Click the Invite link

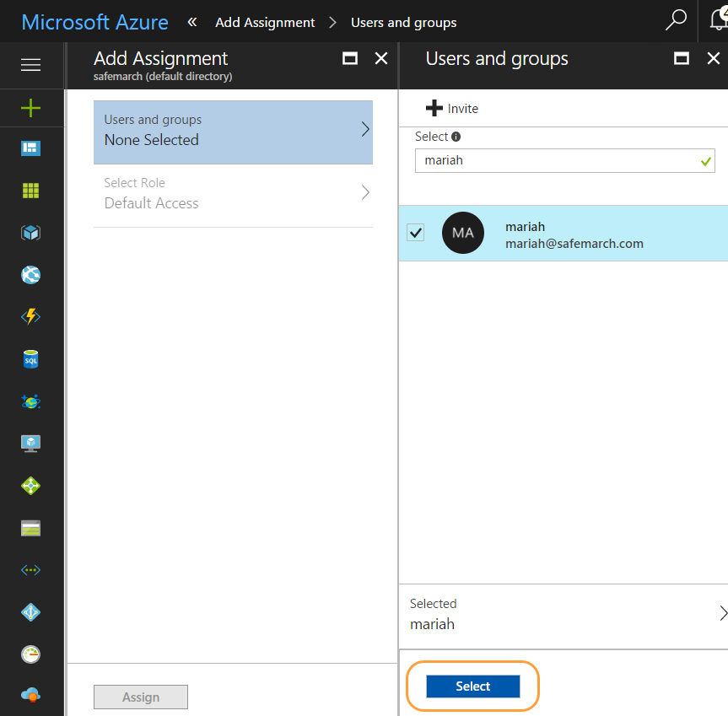coord(453,108)
